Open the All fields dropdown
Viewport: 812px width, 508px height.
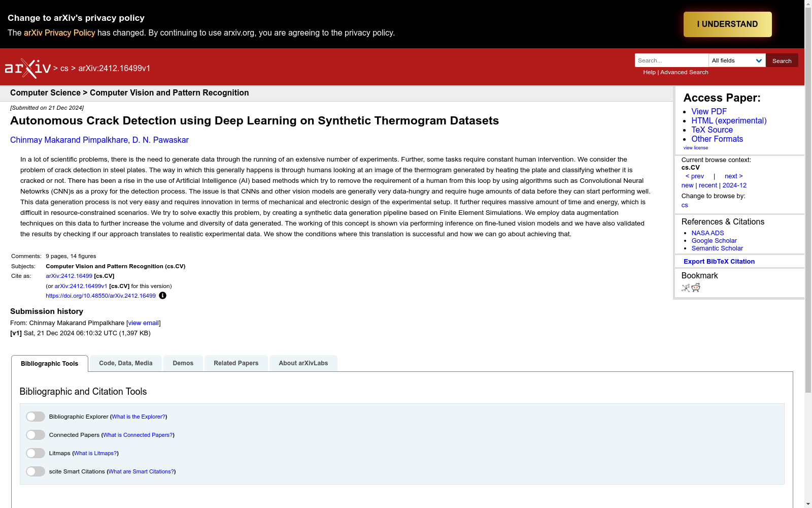click(x=737, y=60)
